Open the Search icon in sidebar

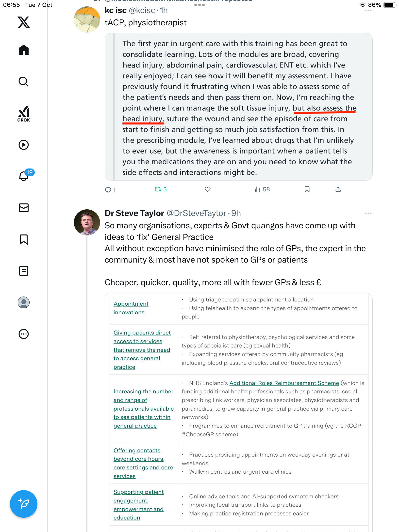pyautogui.click(x=24, y=82)
